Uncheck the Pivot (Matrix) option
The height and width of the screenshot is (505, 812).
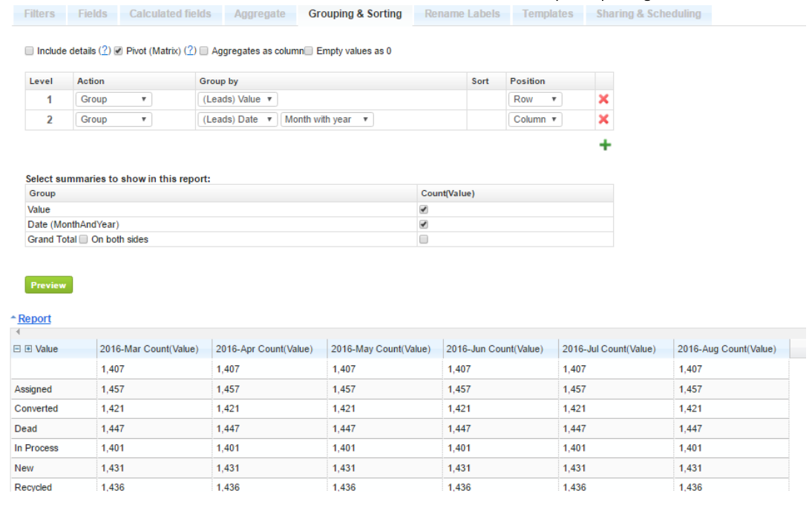118,51
